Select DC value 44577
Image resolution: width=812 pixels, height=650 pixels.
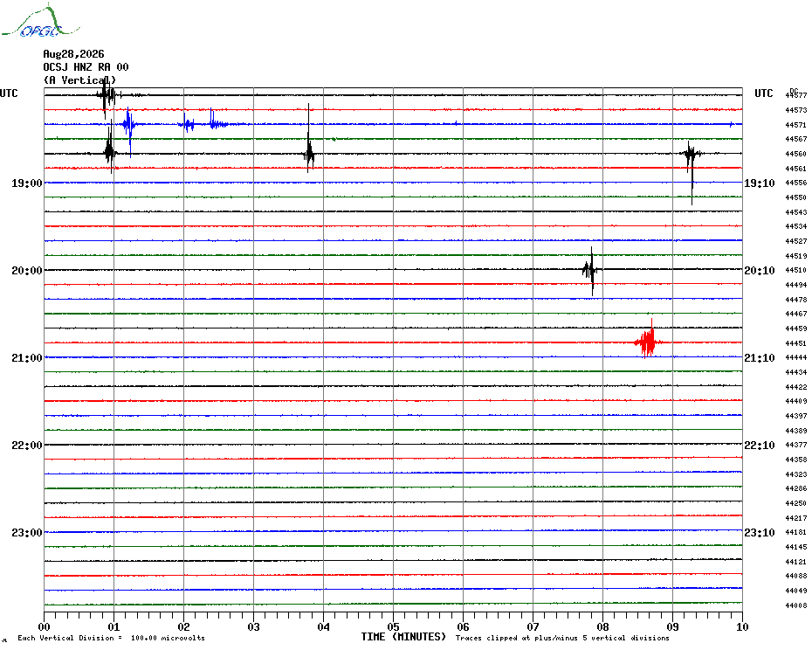[x=796, y=95]
